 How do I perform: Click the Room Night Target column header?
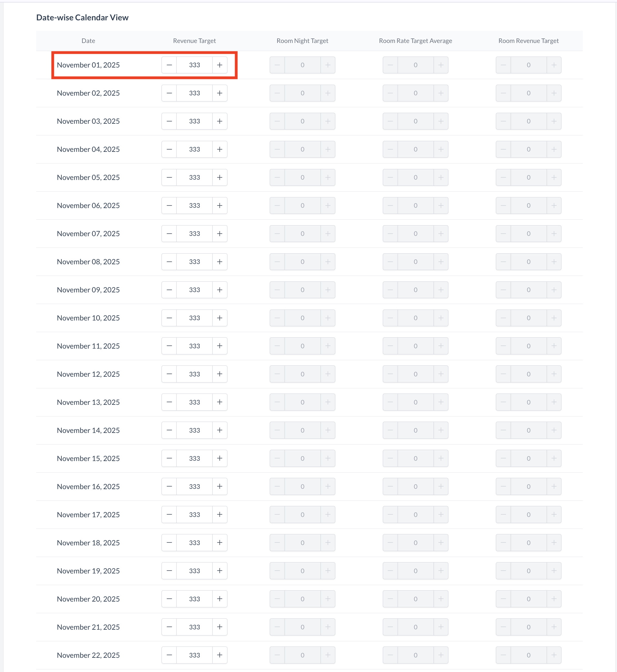click(x=302, y=41)
